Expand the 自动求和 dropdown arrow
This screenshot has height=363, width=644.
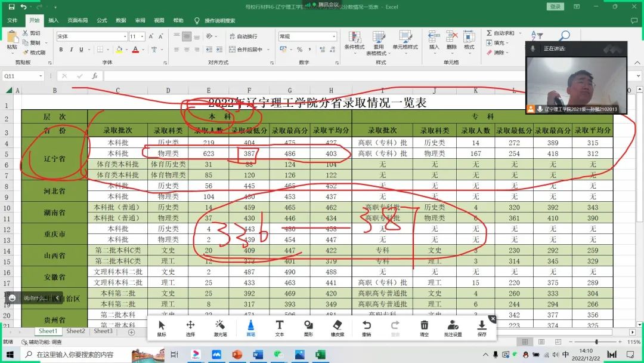point(520,33)
